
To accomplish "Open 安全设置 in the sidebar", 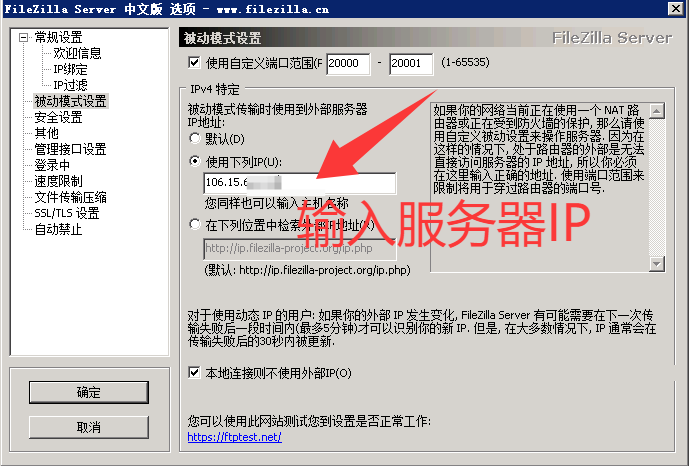I will (58, 117).
